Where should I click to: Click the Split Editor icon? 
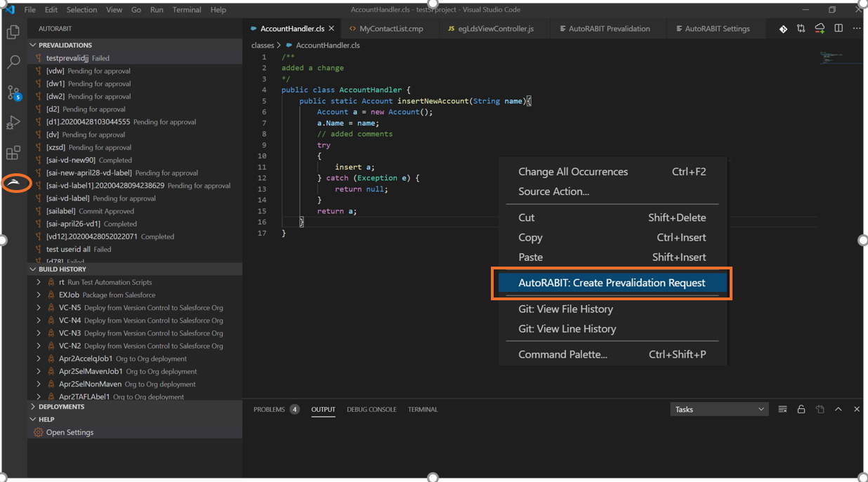837,28
